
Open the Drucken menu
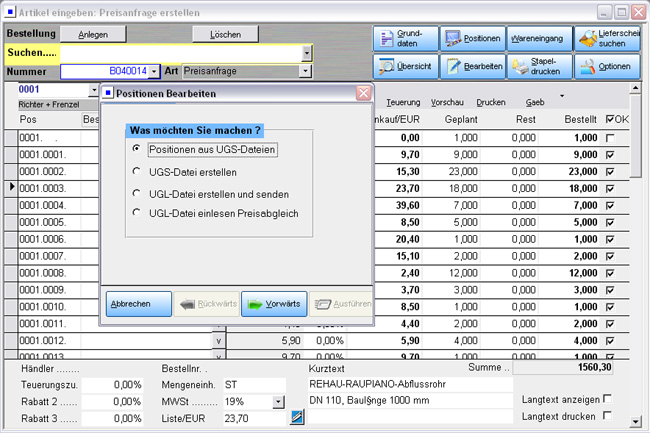tap(490, 102)
